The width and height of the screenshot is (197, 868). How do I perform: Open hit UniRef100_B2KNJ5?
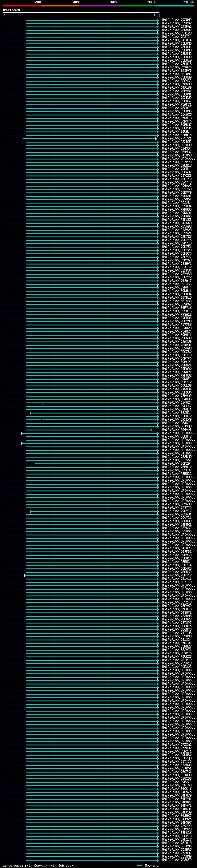pyautogui.click(x=177, y=135)
